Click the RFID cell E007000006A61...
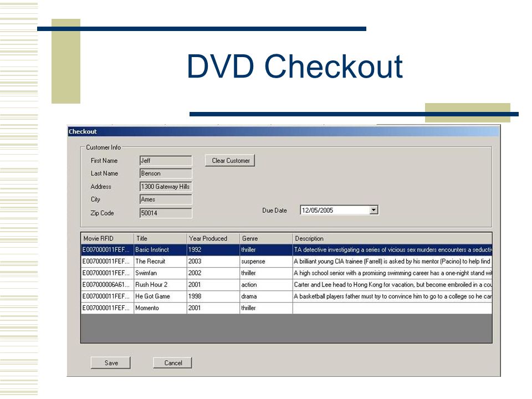This screenshot has width=532, height=399. 107,285
